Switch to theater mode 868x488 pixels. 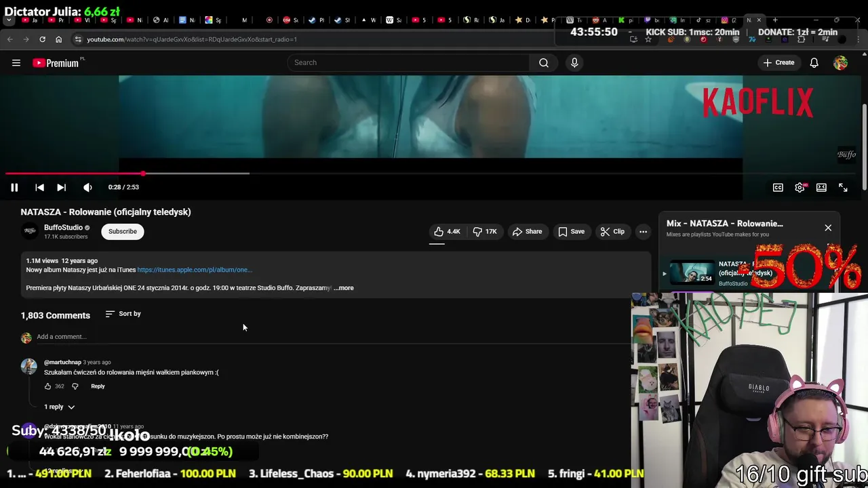coord(821,188)
